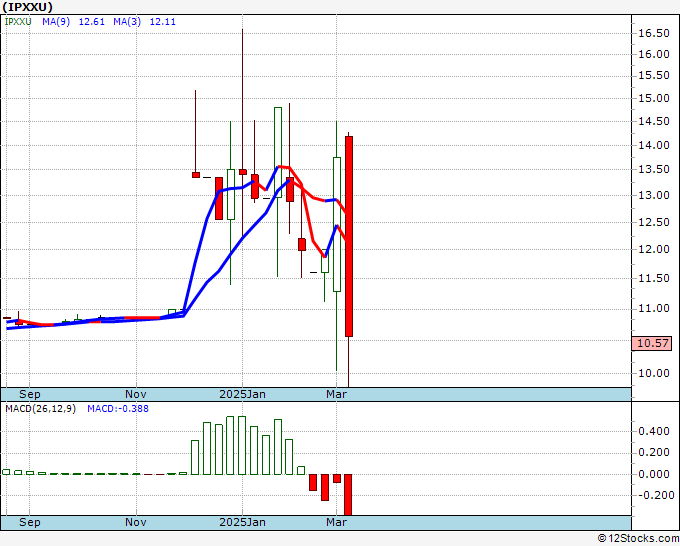Click the MACD:-0.388 value
680x546 pixels.
(x=118, y=409)
